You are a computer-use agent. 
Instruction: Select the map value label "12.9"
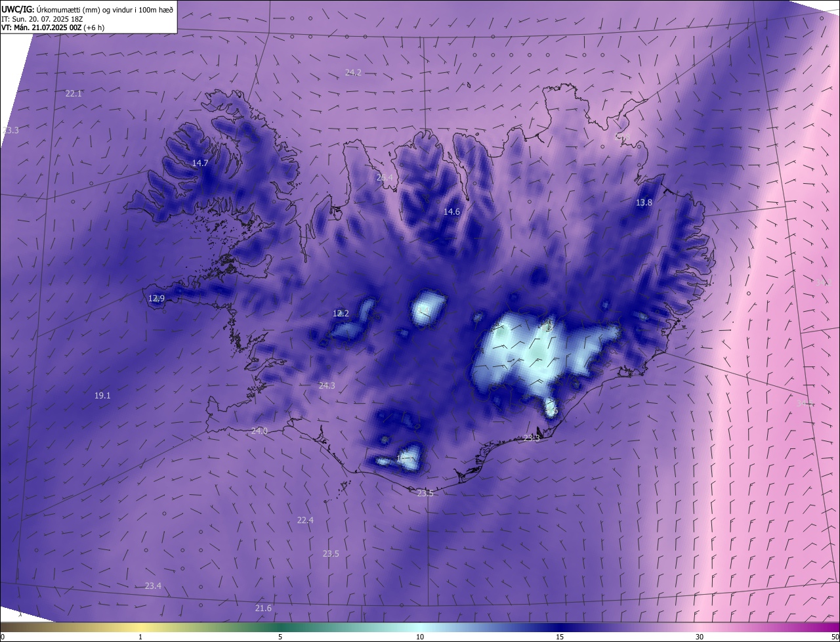tap(156, 298)
